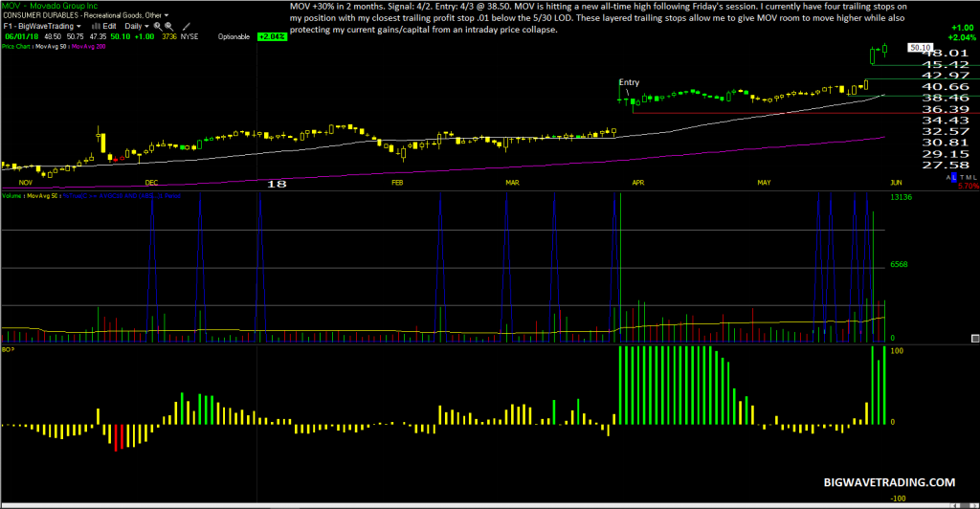This screenshot has width=980, height=509.
Task: Toggle the M scale letter
Action: point(969,177)
